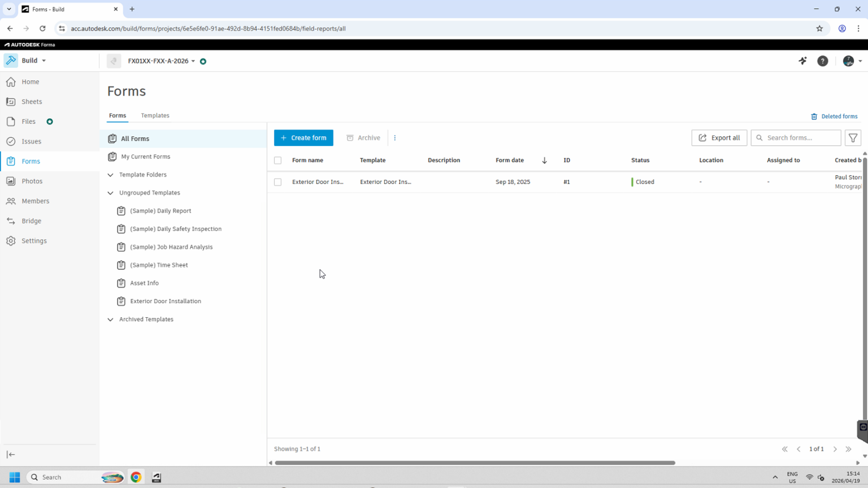The image size is (868, 488).
Task: Click the Export all button
Action: [719, 138]
